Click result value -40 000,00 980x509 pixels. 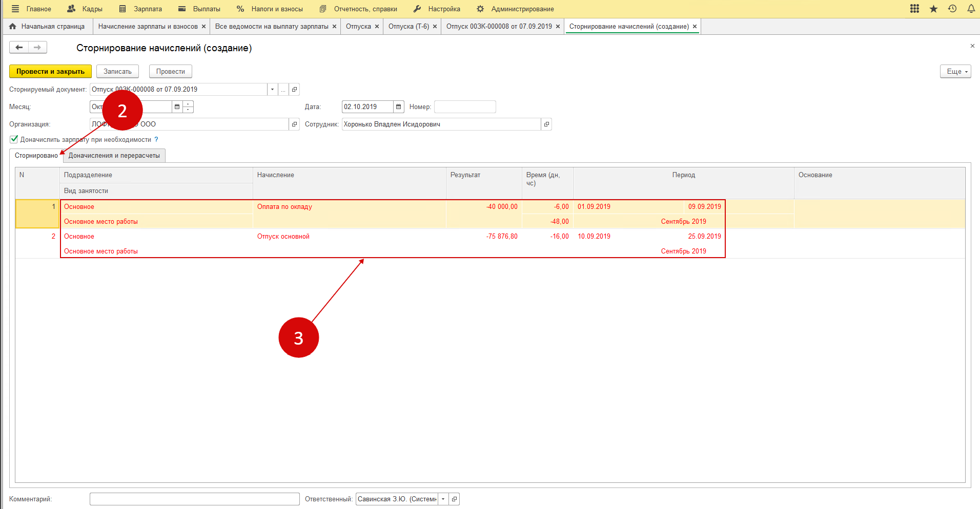tap(502, 207)
